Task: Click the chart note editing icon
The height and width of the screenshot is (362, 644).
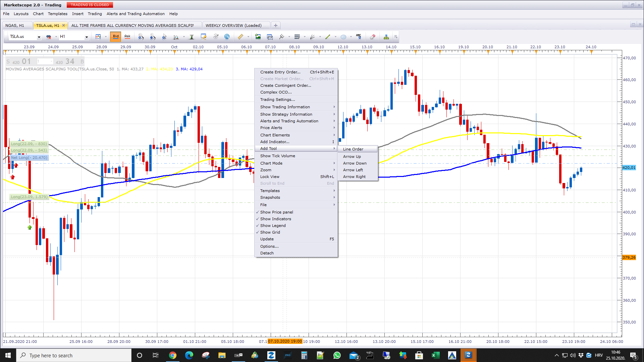Action: coord(203,37)
